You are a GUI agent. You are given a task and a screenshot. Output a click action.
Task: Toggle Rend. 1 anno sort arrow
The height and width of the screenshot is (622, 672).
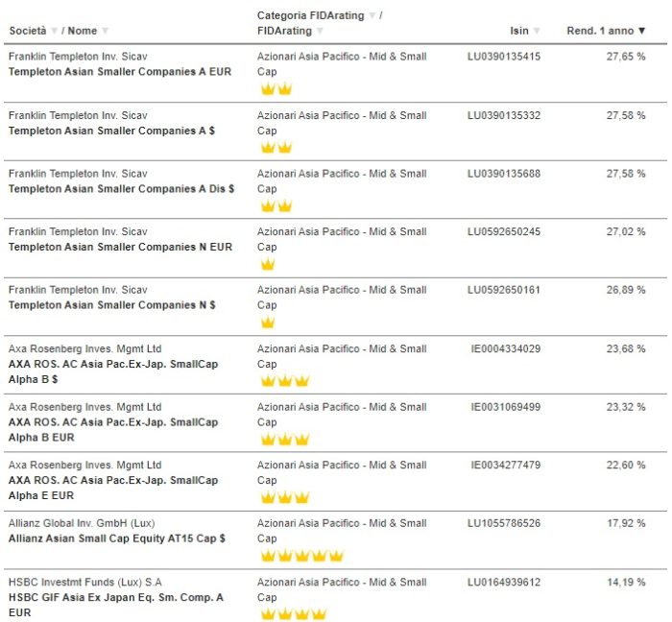[x=641, y=31]
